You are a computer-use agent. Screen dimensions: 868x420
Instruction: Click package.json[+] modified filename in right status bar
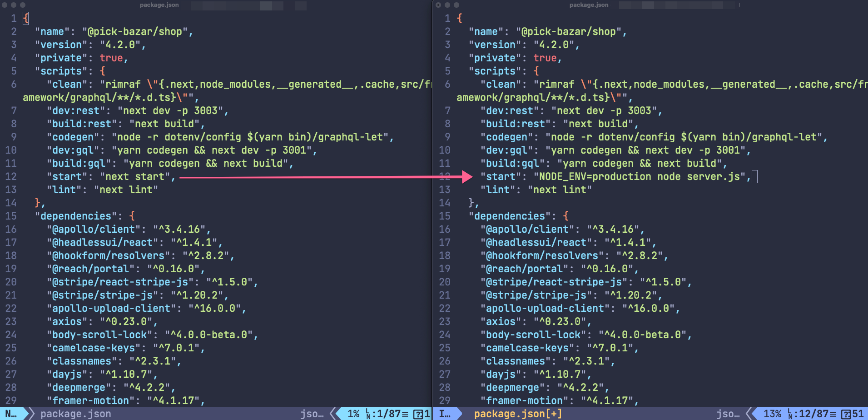[518, 414]
